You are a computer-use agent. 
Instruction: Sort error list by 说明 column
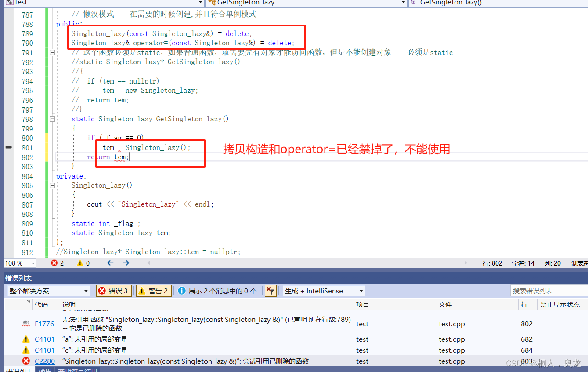[x=206, y=304]
